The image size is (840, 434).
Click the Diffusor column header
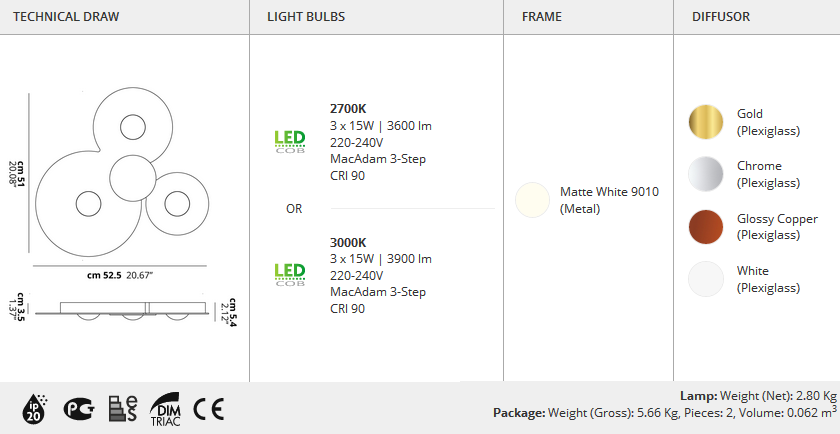pos(721,17)
